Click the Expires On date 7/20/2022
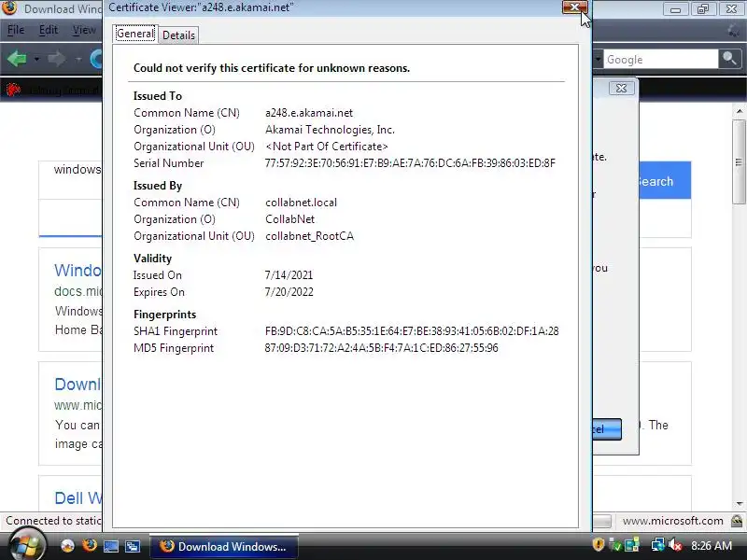The image size is (747, 560). (x=289, y=292)
